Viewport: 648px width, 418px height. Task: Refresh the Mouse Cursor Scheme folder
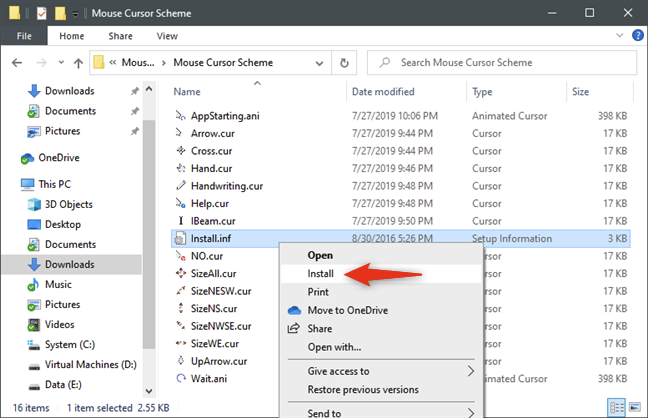point(344,63)
